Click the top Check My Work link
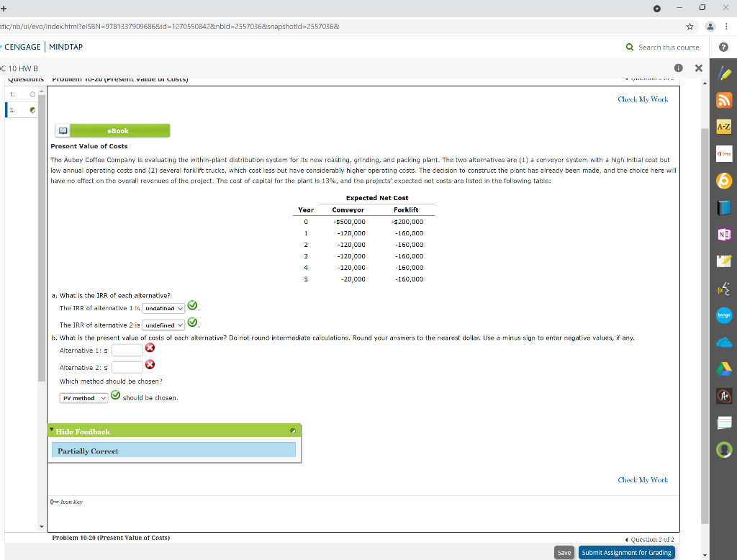Image resolution: width=737 pixels, height=560 pixels. pos(643,99)
